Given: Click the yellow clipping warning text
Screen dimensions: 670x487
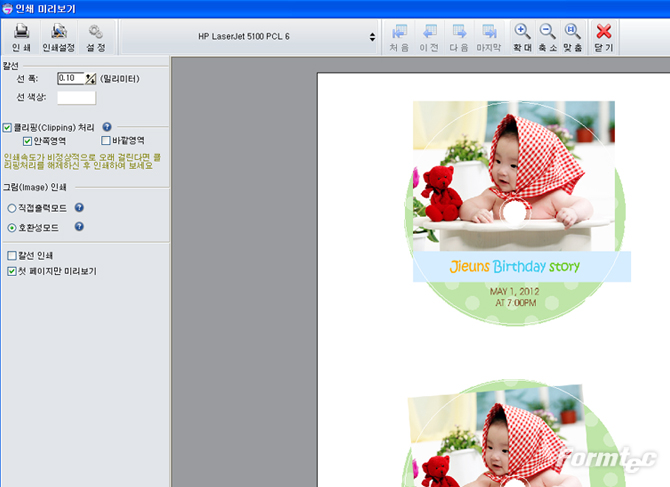Looking at the screenshot, I should click(82, 161).
